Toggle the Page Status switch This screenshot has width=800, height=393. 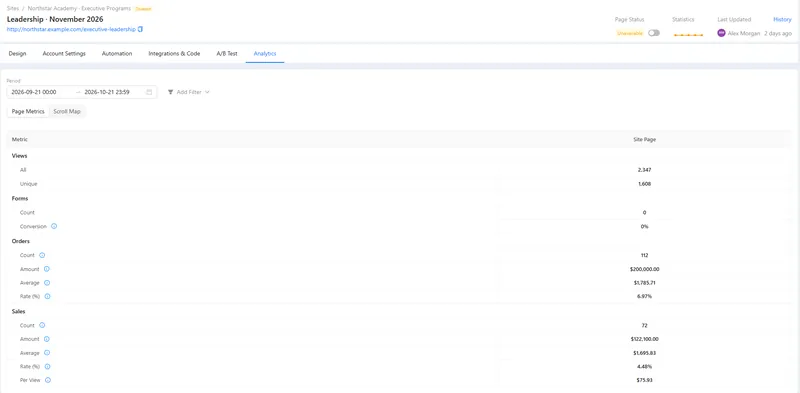click(x=654, y=33)
